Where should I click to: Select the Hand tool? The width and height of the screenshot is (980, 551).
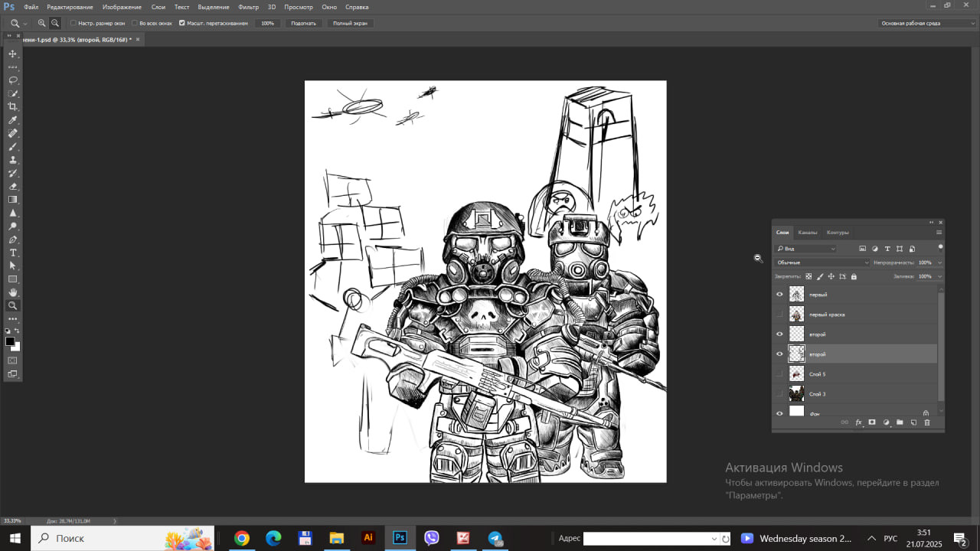(12, 292)
